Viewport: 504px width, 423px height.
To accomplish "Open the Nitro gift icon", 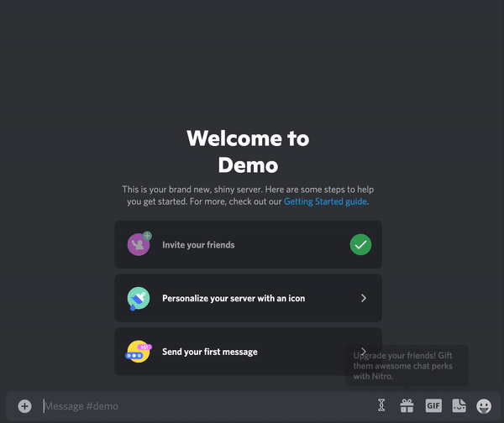I will tap(407, 406).
